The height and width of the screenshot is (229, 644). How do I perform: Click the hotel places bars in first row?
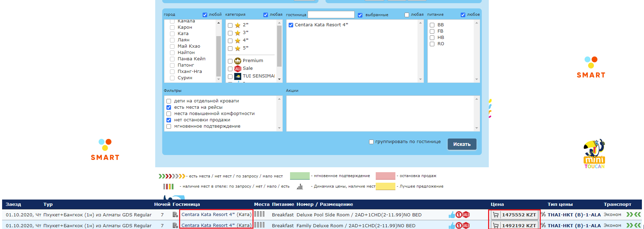(x=259, y=214)
